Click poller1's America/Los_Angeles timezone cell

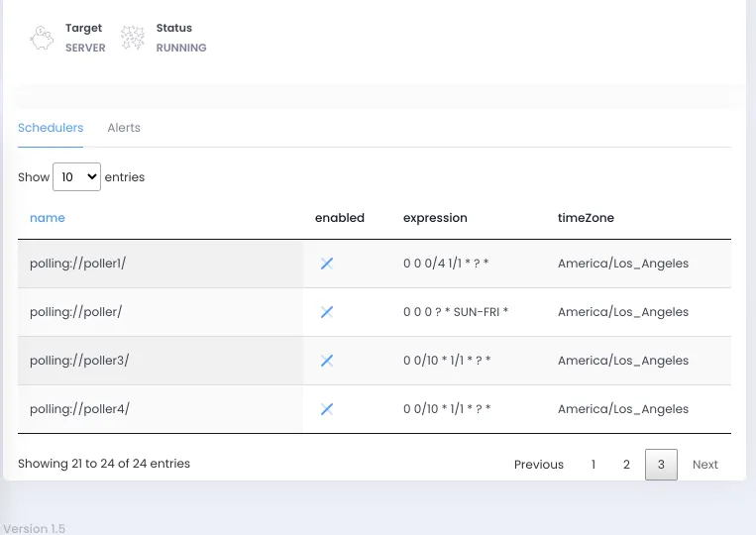click(623, 264)
